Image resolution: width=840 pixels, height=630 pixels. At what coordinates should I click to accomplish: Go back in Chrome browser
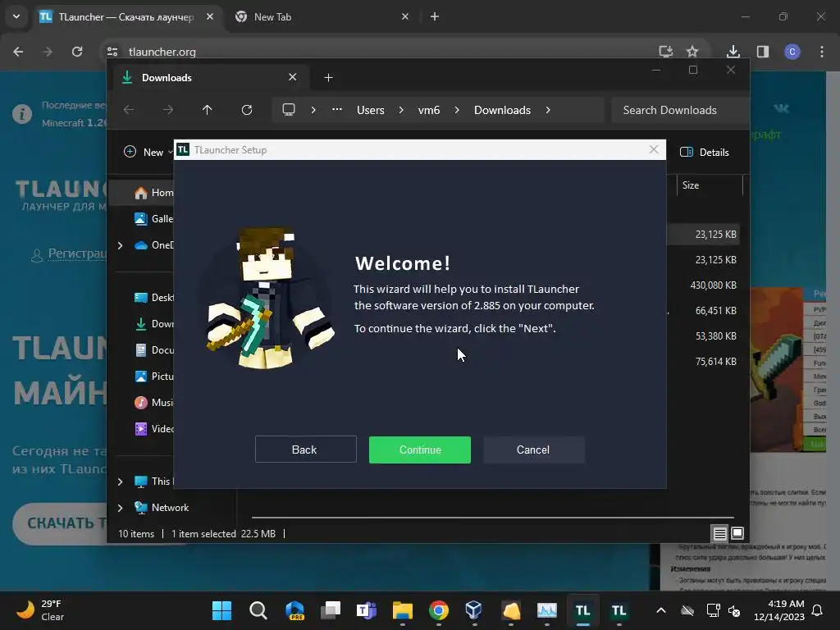pyautogui.click(x=18, y=52)
